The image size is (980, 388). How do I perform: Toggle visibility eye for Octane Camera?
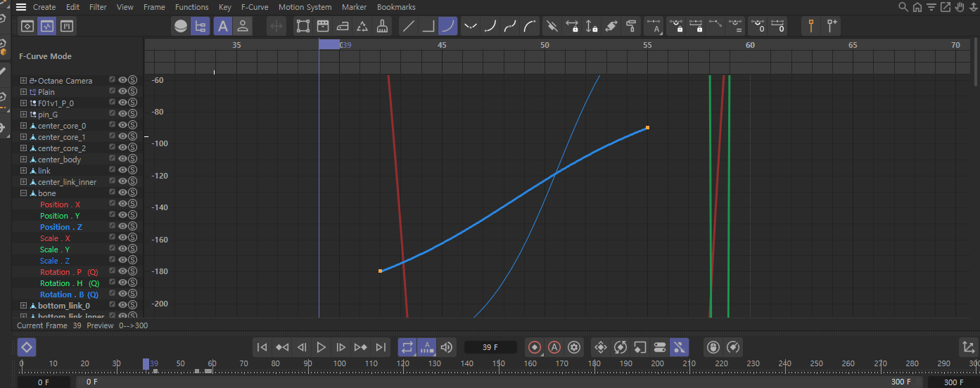pos(122,81)
